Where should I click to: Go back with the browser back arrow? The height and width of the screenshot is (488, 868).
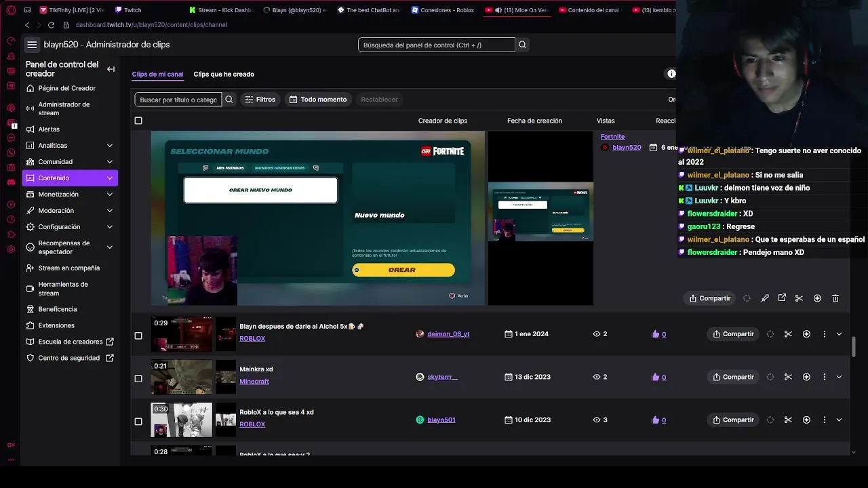(x=27, y=25)
